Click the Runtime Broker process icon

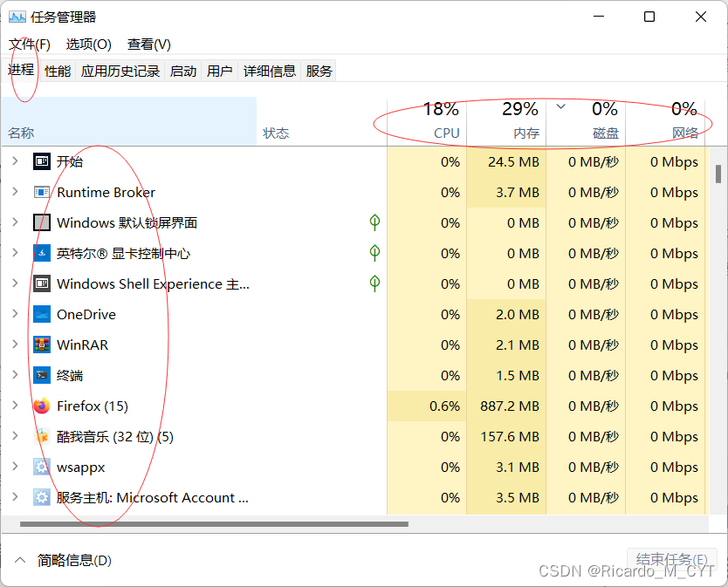click(42, 192)
